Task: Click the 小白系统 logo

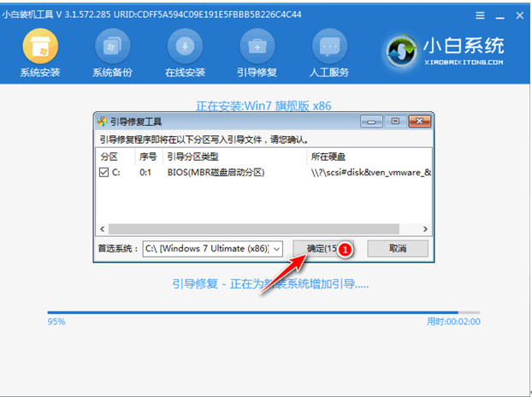Action: 445,51
